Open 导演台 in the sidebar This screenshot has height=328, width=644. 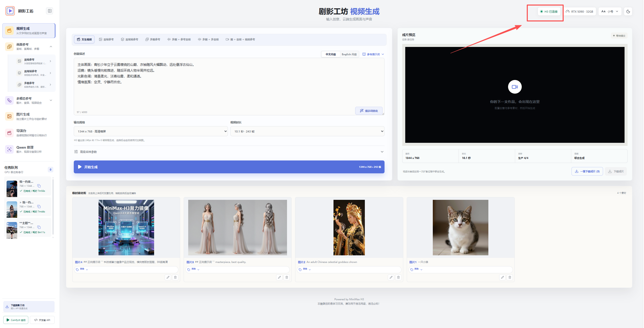click(x=29, y=133)
